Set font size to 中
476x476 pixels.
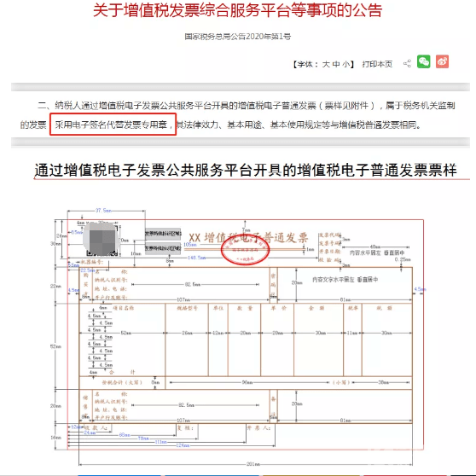click(336, 64)
